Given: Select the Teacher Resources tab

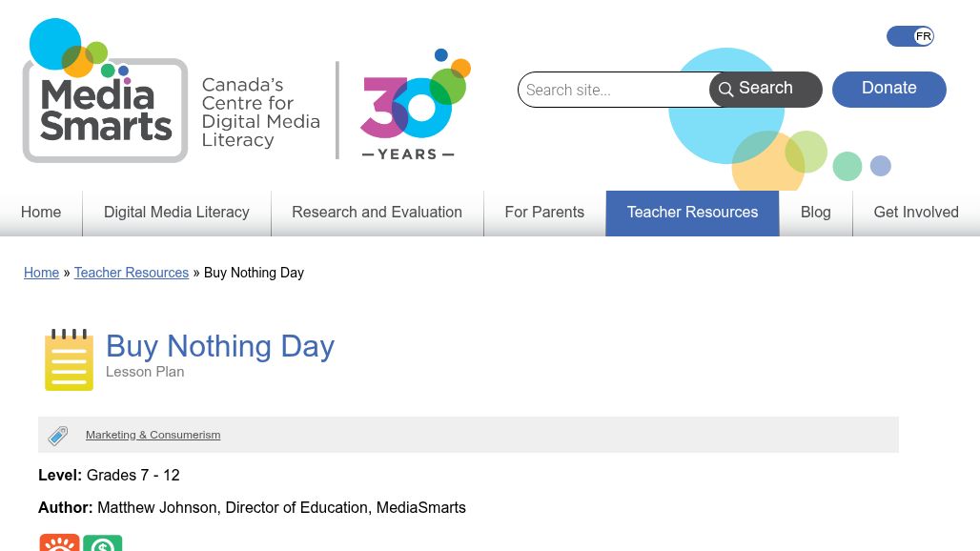Looking at the screenshot, I should point(692,213).
